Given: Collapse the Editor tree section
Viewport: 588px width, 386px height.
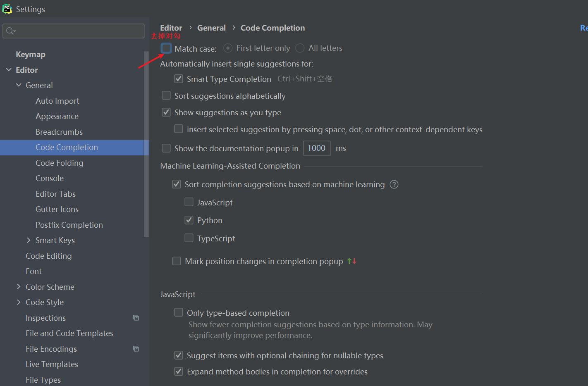Looking at the screenshot, I should pyautogui.click(x=9, y=70).
